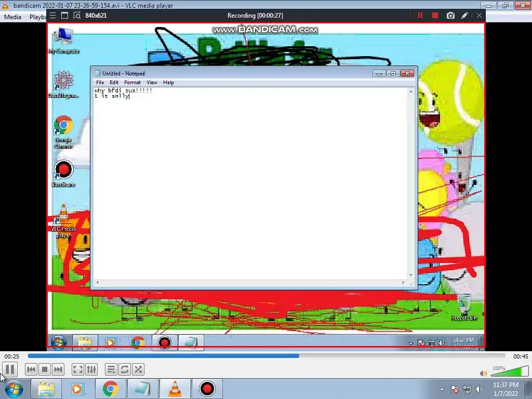
Task: Toggle VLC fullscreen mode
Action: [78, 369]
